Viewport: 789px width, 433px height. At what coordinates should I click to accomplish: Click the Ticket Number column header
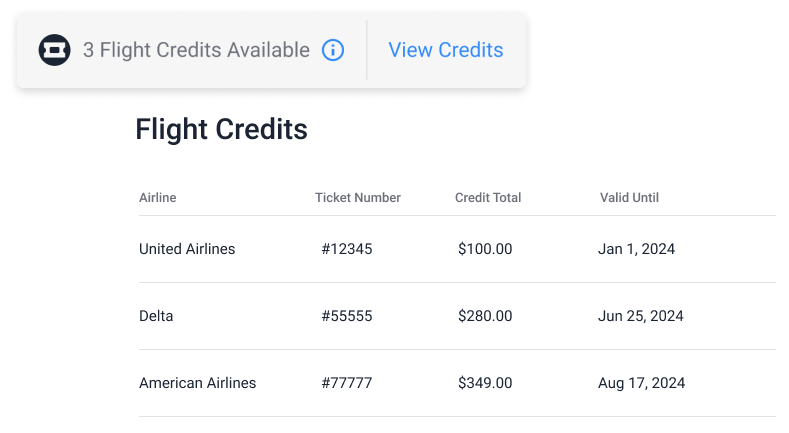358,198
